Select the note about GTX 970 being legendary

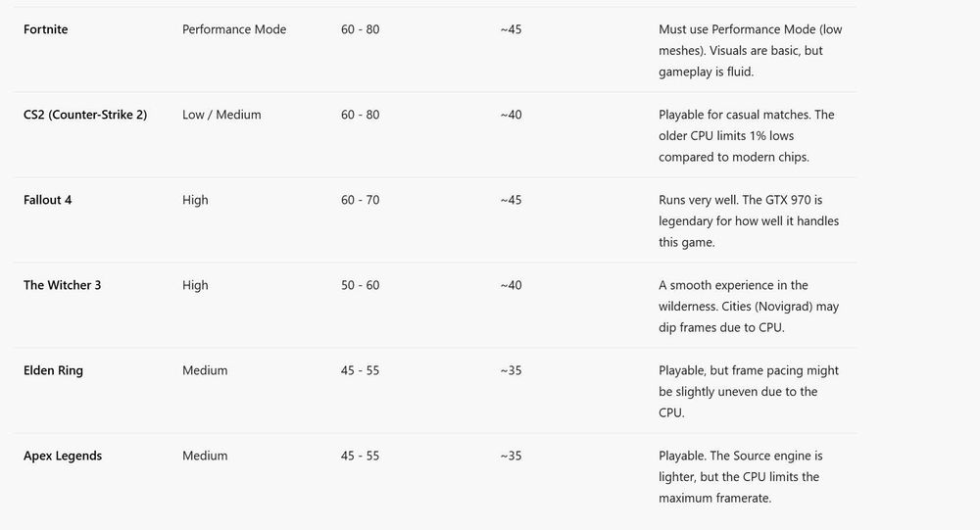749,221
